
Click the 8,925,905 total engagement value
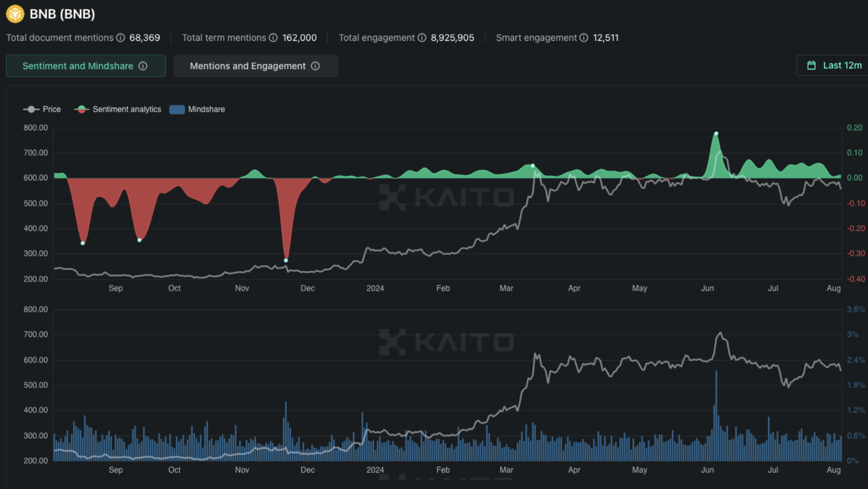[x=453, y=38]
